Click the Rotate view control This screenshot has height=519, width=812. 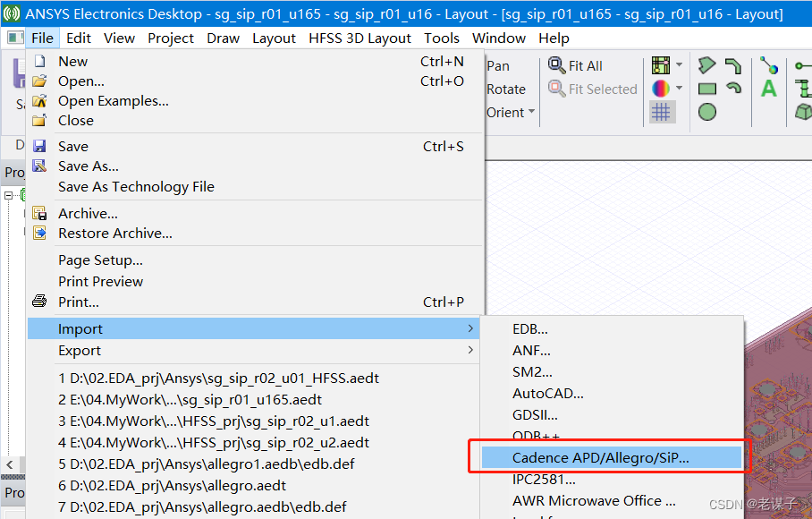(x=507, y=89)
